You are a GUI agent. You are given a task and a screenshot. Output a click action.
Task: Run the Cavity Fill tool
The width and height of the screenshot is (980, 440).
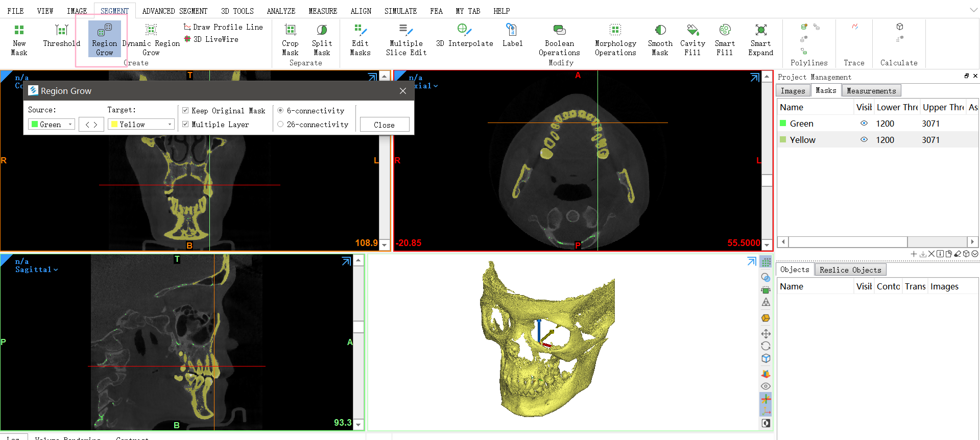tap(692, 39)
